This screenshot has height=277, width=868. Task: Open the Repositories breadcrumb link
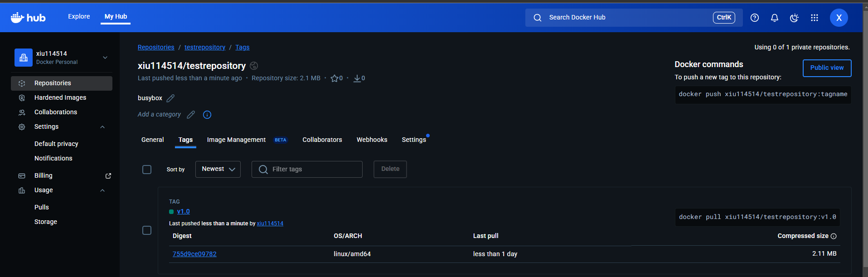(x=156, y=47)
